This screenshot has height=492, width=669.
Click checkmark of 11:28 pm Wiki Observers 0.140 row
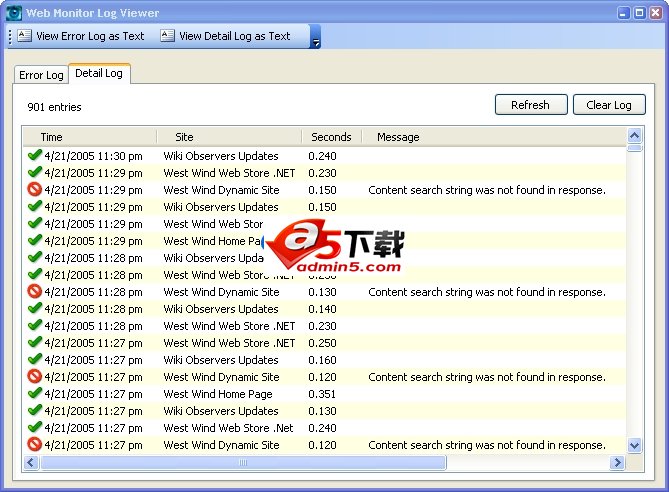click(35, 308)
